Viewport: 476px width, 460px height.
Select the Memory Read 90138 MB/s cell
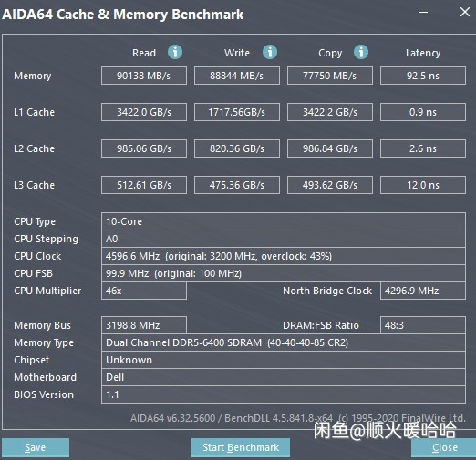click(144, 76)
